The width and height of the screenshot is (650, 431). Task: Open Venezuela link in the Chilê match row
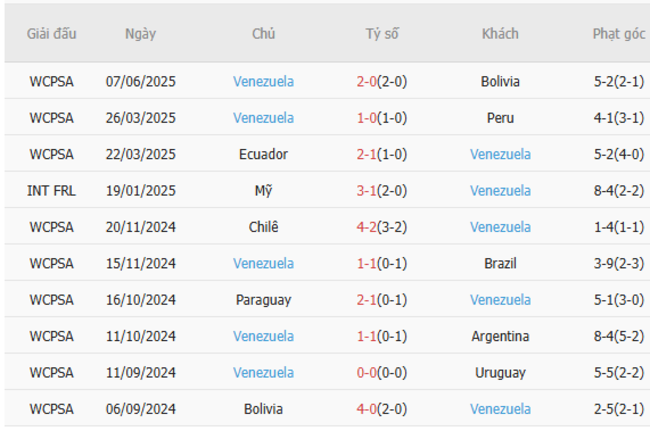click(500, 227)
